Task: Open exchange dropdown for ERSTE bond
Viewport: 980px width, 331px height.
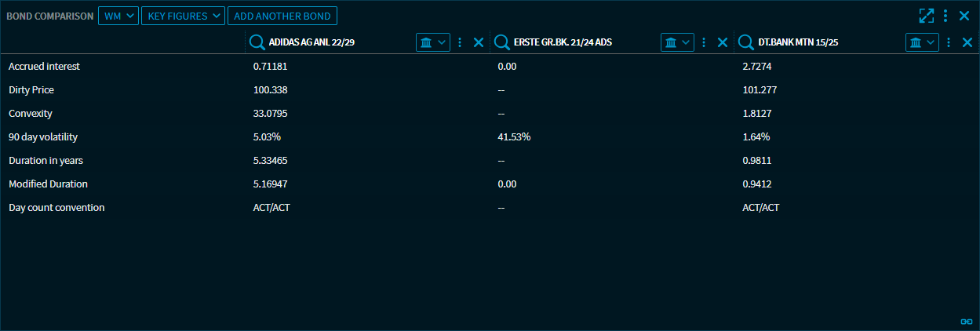Action: [678, 42]
